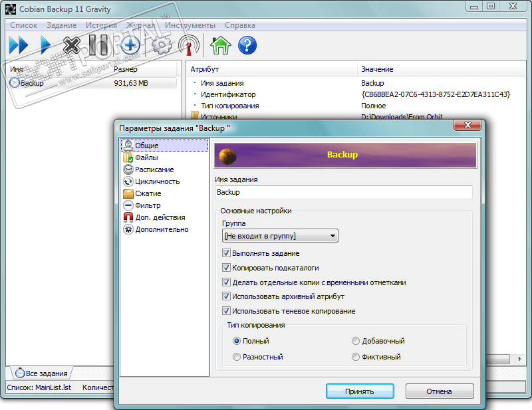Image resolution: width=532 pixels, height=410 pixels.
Task: Open settings gear toolbar icon
Action: tap(162, 45)
